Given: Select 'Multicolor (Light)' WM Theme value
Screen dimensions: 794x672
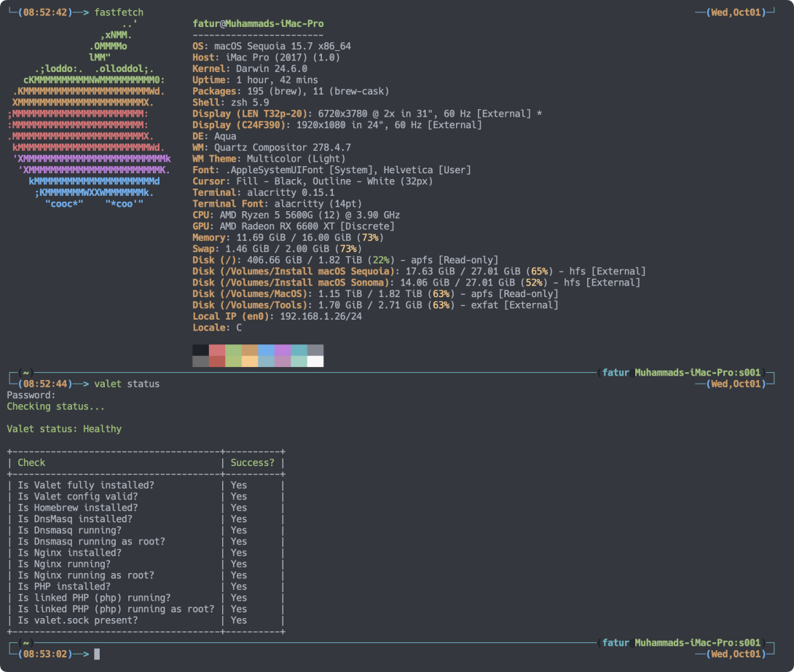Looking at the screenshot, I should (x=296, y=159).
